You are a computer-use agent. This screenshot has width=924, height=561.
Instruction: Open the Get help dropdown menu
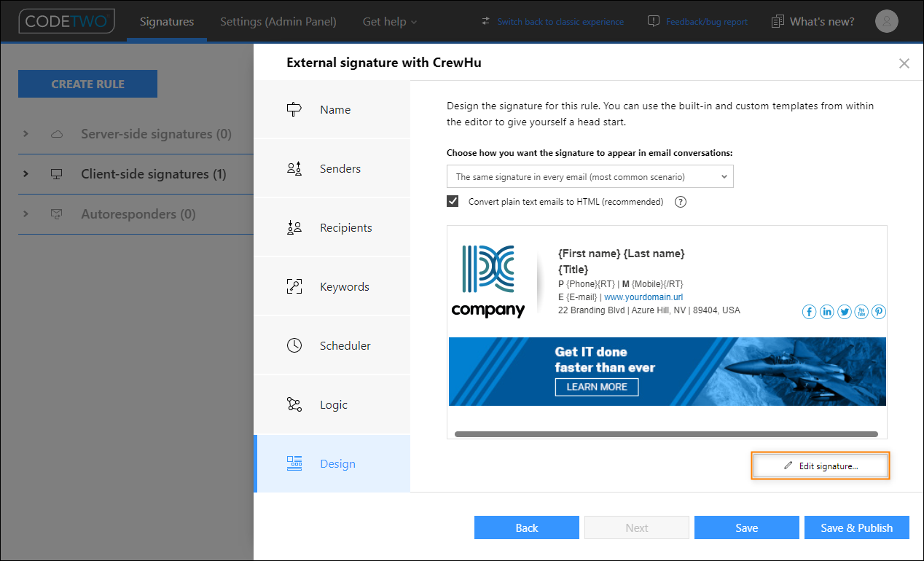pyautogui.click(x=390, y=22)
